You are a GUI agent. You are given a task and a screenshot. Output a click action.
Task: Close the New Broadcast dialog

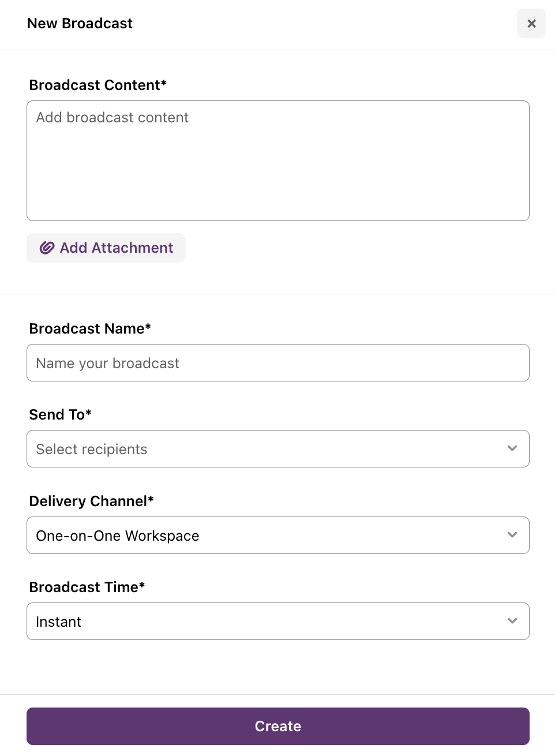click(531, 24)
